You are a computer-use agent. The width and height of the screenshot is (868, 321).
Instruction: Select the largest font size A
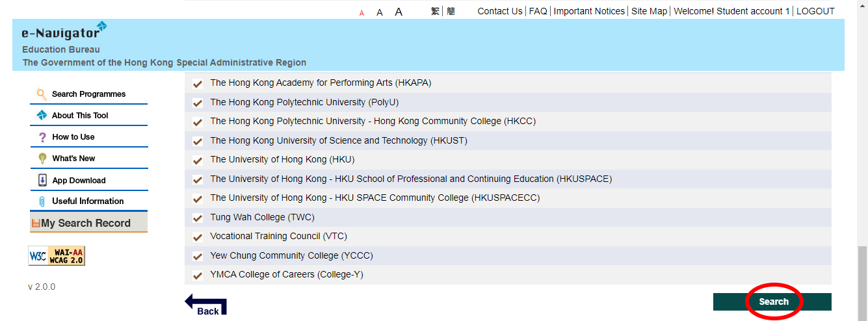tap(399, 12)
